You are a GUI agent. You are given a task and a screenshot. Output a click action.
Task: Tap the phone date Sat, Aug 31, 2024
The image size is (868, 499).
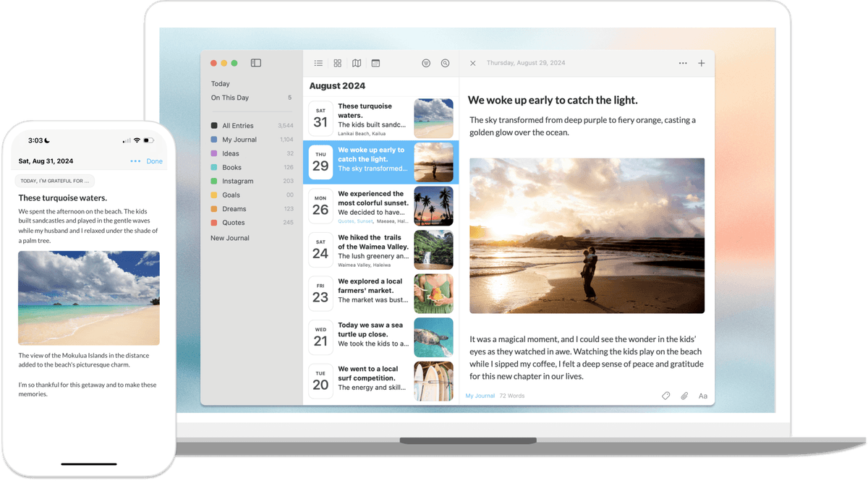pos(46,161)
